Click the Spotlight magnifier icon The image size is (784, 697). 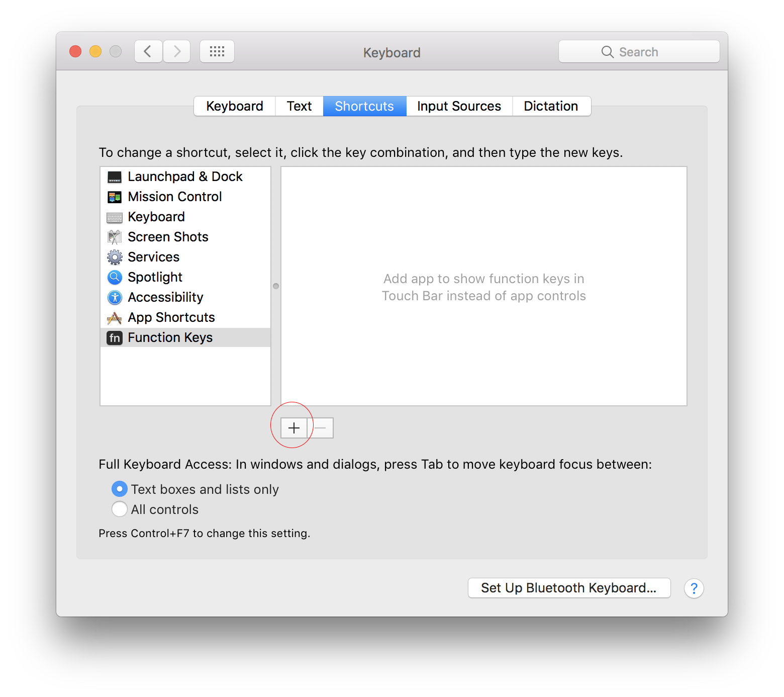(115, 277)
